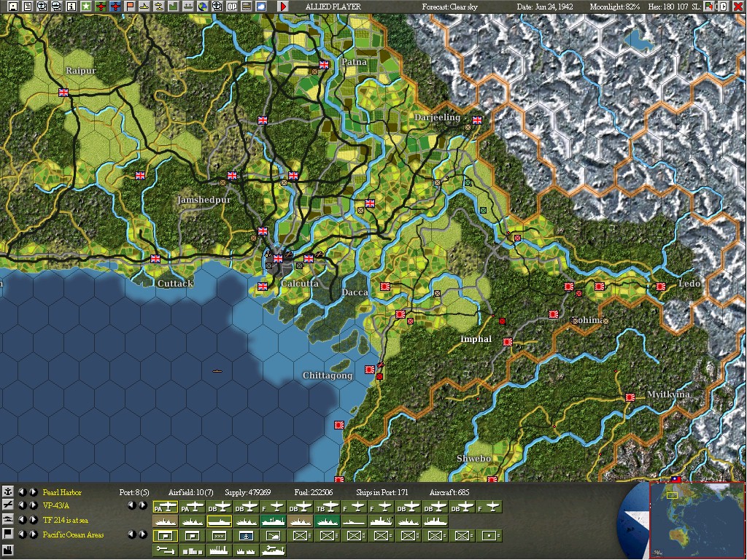Select British base flag at Darjeeling
747x560 pixels.
pos(477,120)
